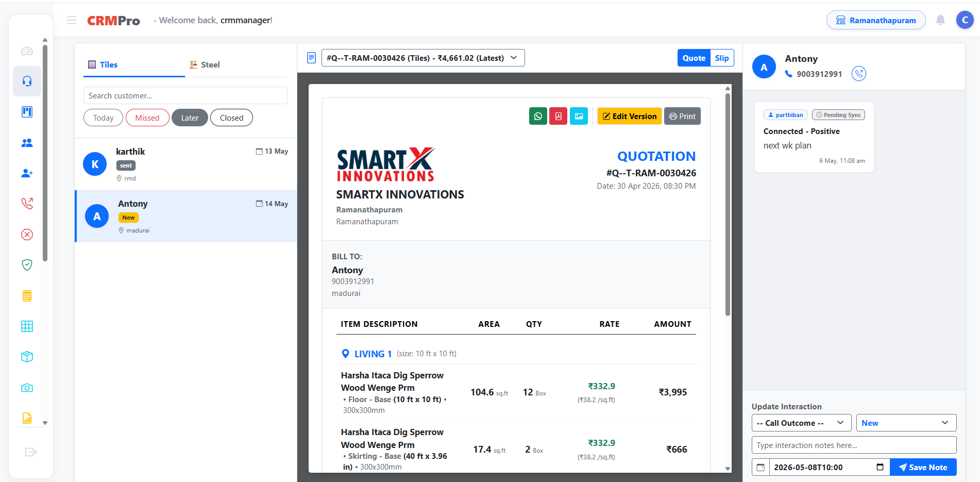Switch view to Slip
980x482 pixels.
pos(722,58)
